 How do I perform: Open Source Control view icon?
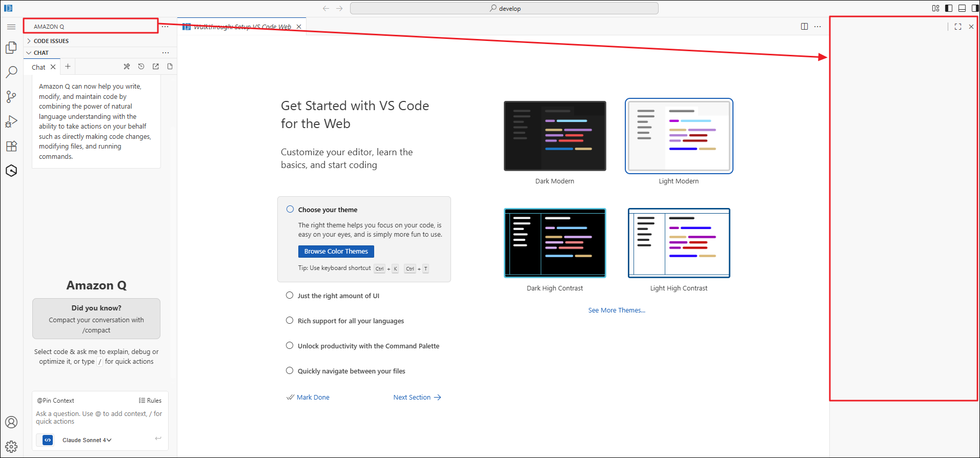[11, 97]
